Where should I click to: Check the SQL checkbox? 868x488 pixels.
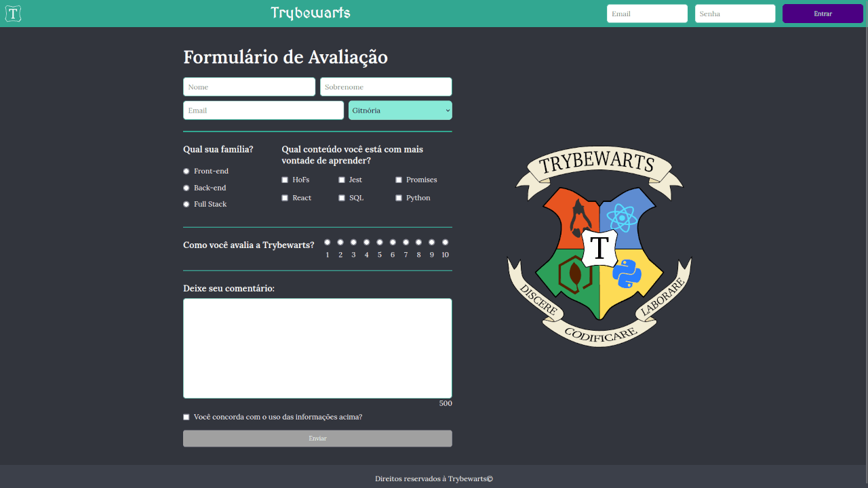tap(342, 197)
